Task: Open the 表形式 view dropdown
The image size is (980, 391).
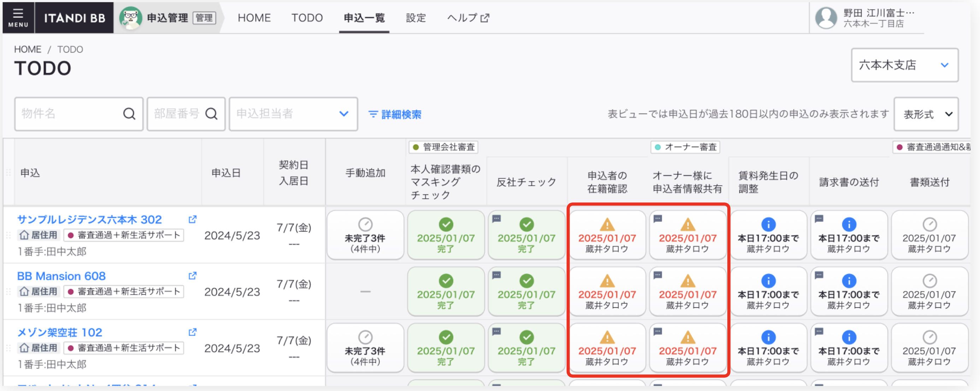Action: 926,114
